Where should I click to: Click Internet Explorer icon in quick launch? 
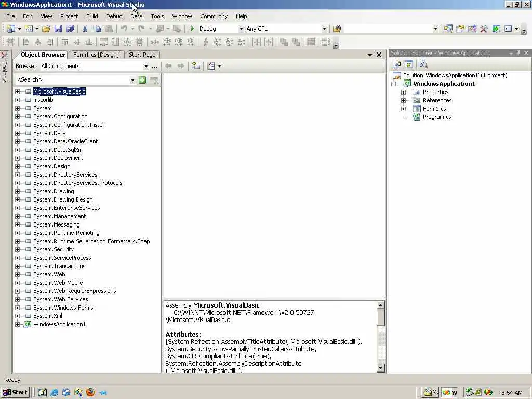coord(54,393)
